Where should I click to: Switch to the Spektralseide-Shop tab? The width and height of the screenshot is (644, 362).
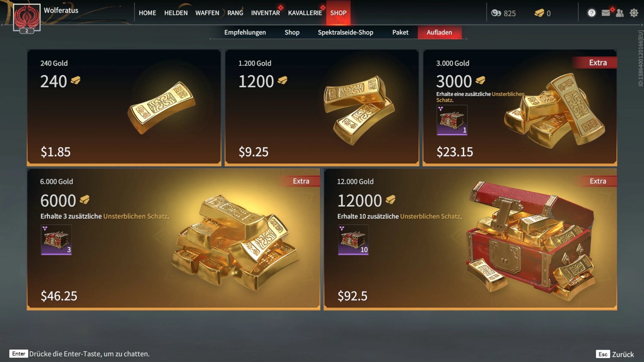[345, 32]
